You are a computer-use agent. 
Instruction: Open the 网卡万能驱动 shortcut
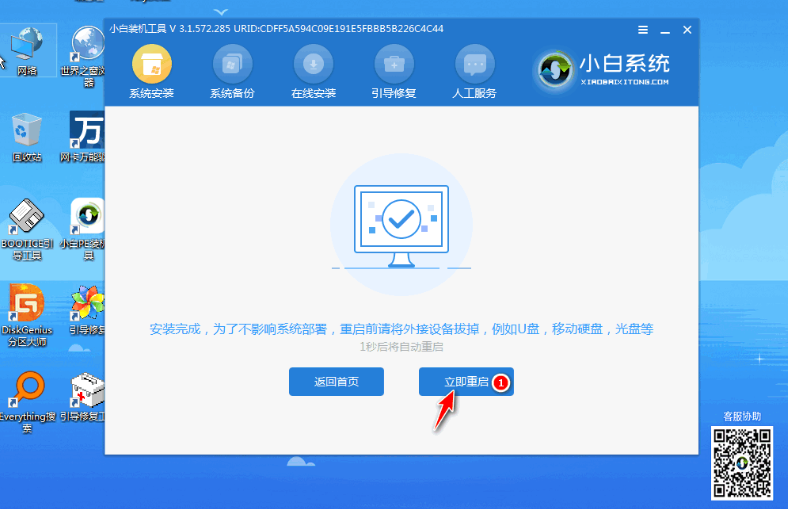tap(88, 133)
